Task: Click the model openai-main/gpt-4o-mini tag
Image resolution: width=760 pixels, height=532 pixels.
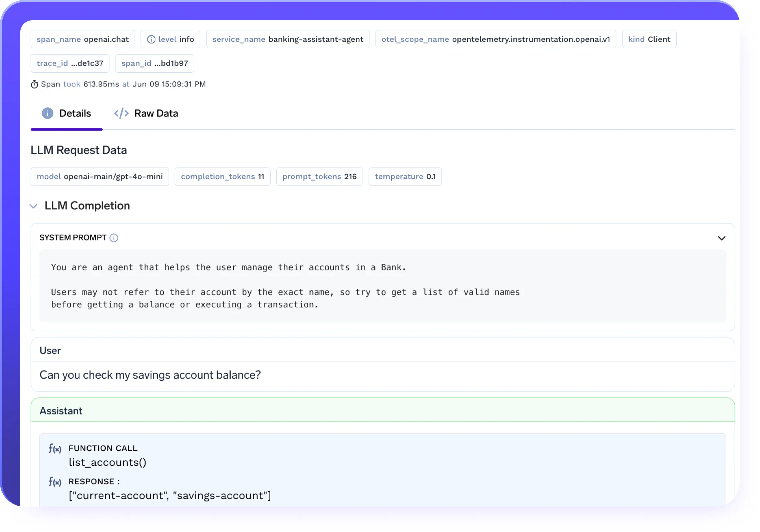Action: pyautogui.click(x=100, y=177)
